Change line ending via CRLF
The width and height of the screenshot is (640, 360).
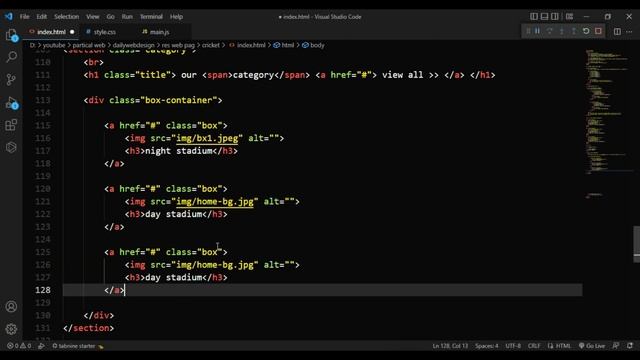(x=534, y=346)
